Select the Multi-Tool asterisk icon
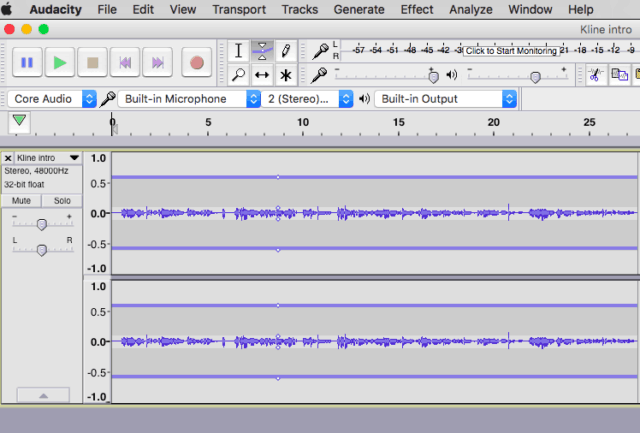Image resolution: width=640 pixels, height=433 pixels. pos(286,75)
